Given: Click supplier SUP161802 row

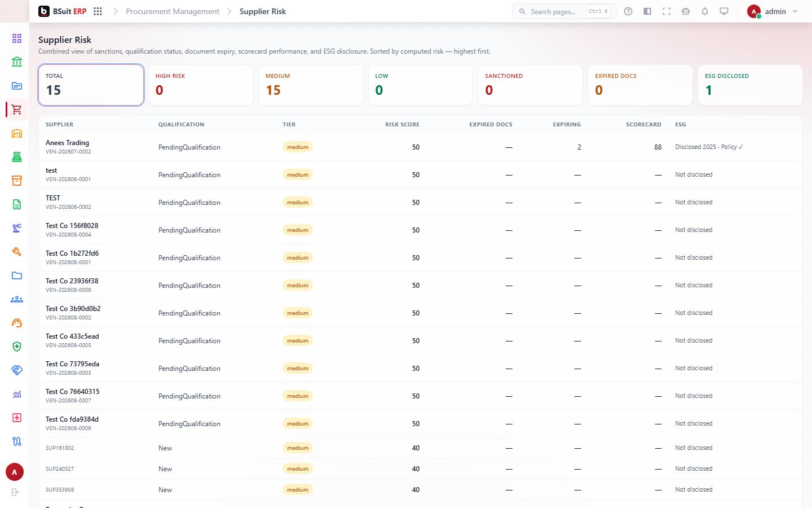Looking at the screenshot, I should [x=421, y=448].
